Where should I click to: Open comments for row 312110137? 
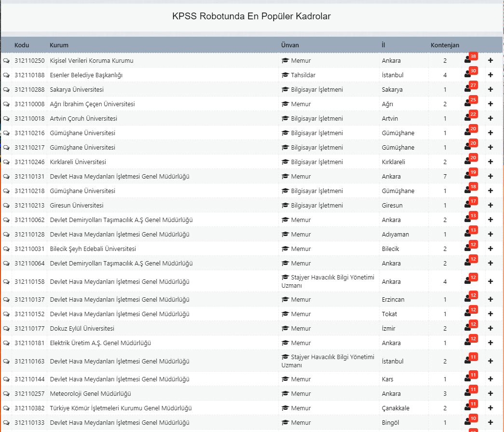tap(6, 299)
